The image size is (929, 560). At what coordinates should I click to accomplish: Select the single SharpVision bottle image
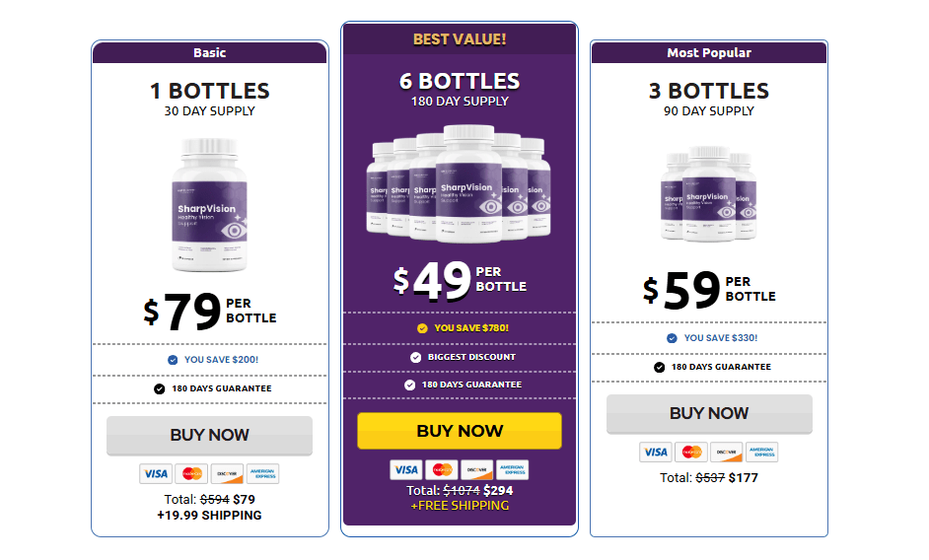pyautogui.click(x=209, y=205)
